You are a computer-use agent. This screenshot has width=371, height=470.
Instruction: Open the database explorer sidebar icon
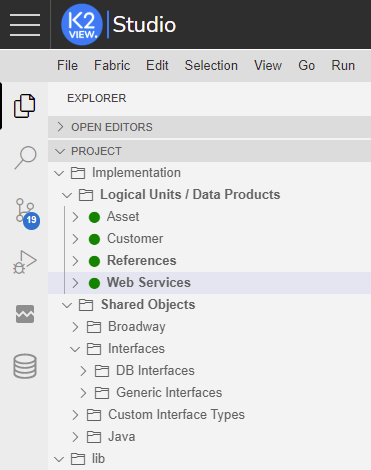click(x=25, y=366)
